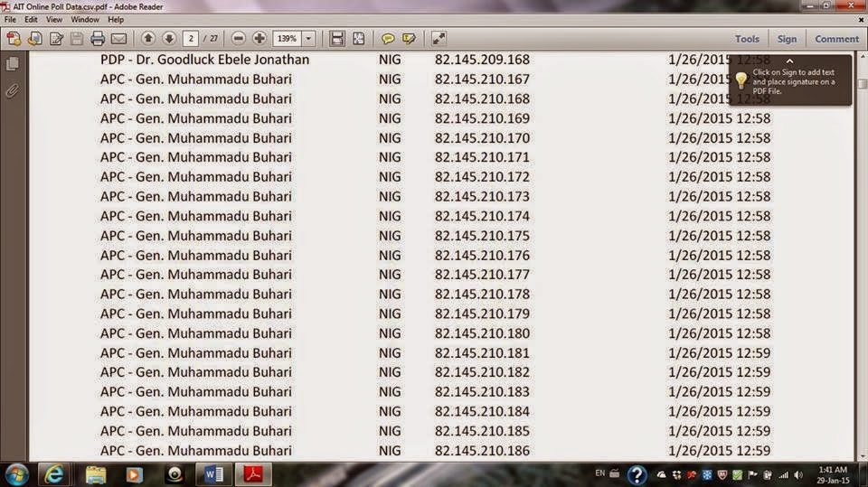The width and height of the screenshot is (868, 487).
Task: Open the media player taskbar icon
Action: [134, 475]
